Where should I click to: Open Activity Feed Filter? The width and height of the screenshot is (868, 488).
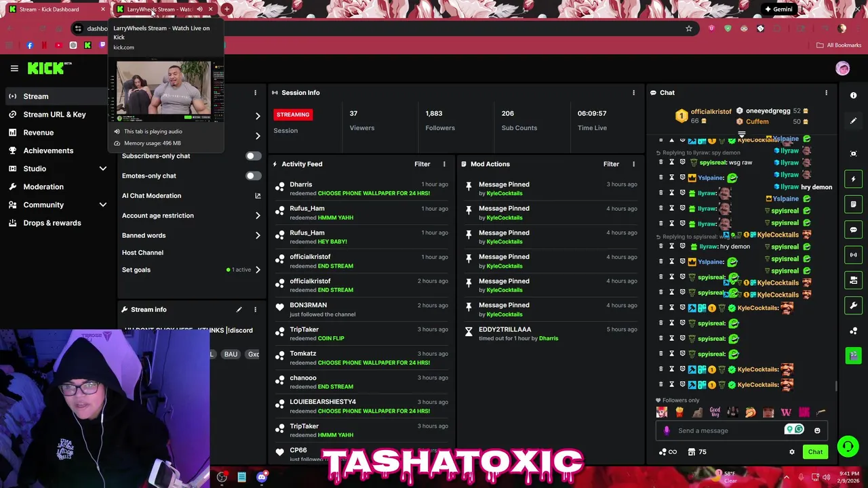click(422, 164)
